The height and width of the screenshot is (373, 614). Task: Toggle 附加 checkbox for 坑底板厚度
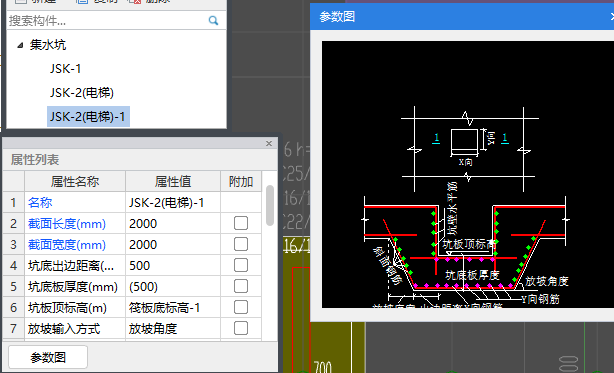tap(241, 287)
